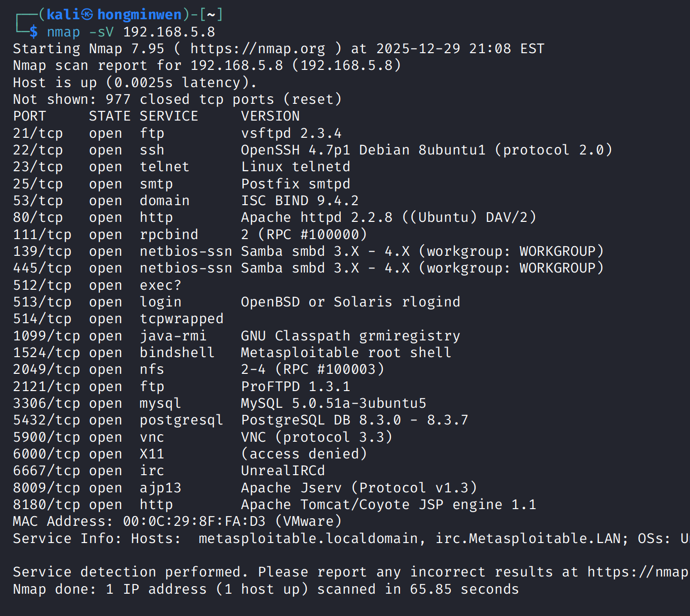Open the https://nmap.org link
Screen dimensions: 690x616
point(258,49)
